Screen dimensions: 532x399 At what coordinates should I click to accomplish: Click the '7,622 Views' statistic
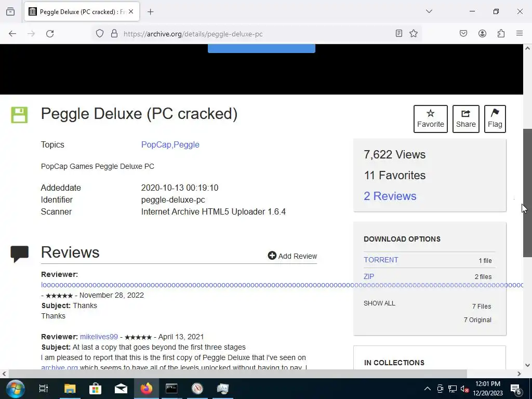(x=395, y=155)
